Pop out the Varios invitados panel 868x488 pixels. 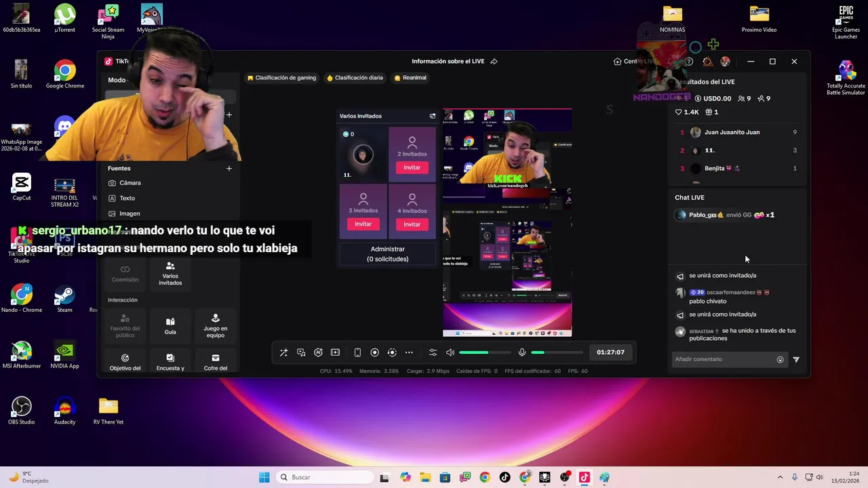433,116
